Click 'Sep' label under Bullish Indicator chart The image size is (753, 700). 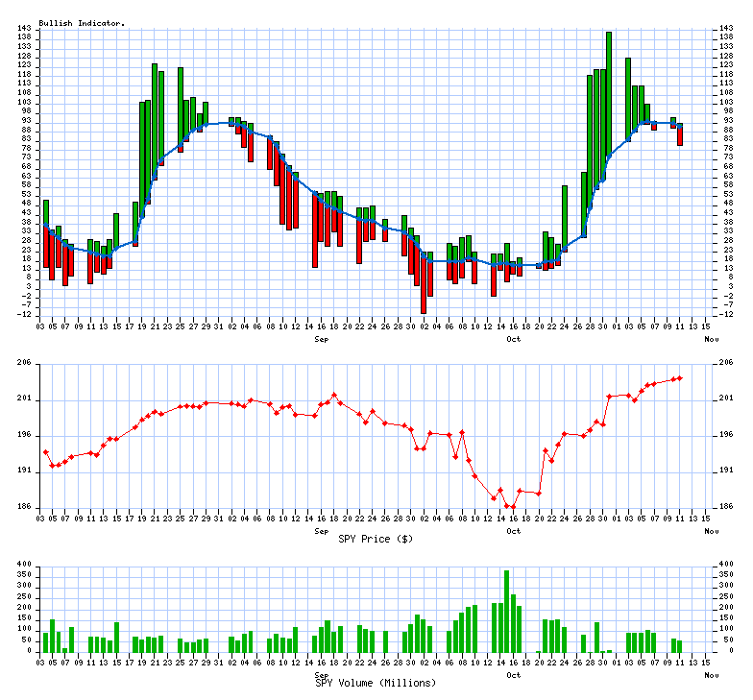tap(321, 338)
